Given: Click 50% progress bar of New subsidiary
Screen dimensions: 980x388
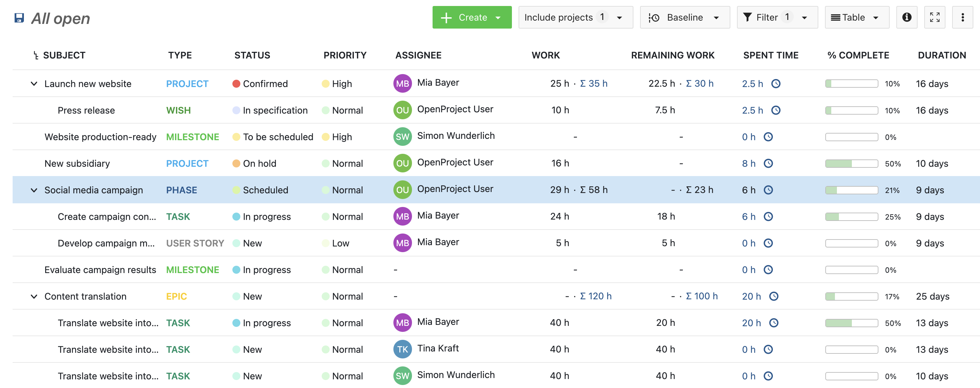Looking at the screenshot, I should (851, 164).
